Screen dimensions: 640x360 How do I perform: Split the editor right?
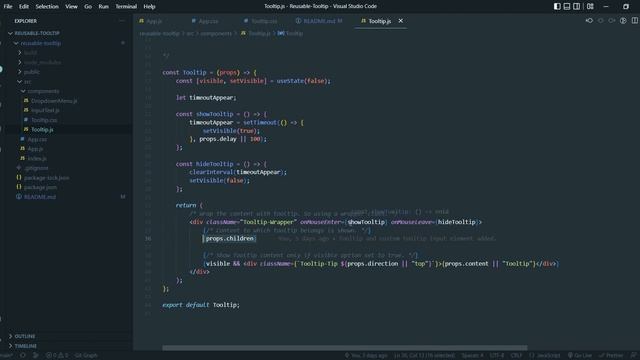click(x=635, y=21)
